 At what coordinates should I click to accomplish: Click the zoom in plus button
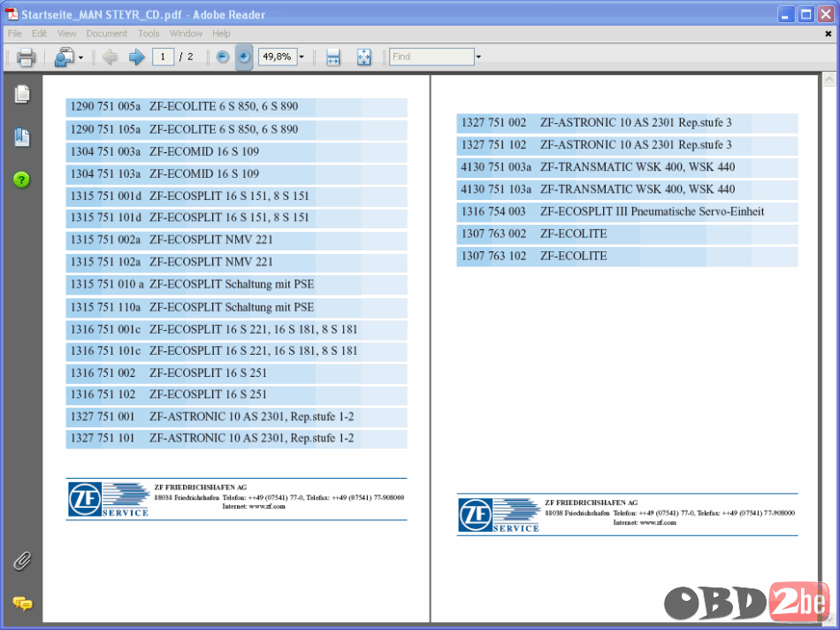244,57
